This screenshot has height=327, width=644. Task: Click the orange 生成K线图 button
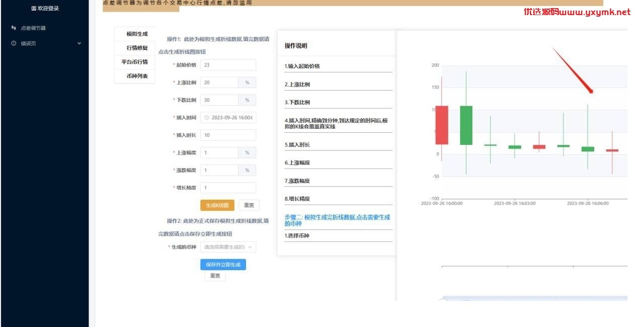click(x=217, y=205)
